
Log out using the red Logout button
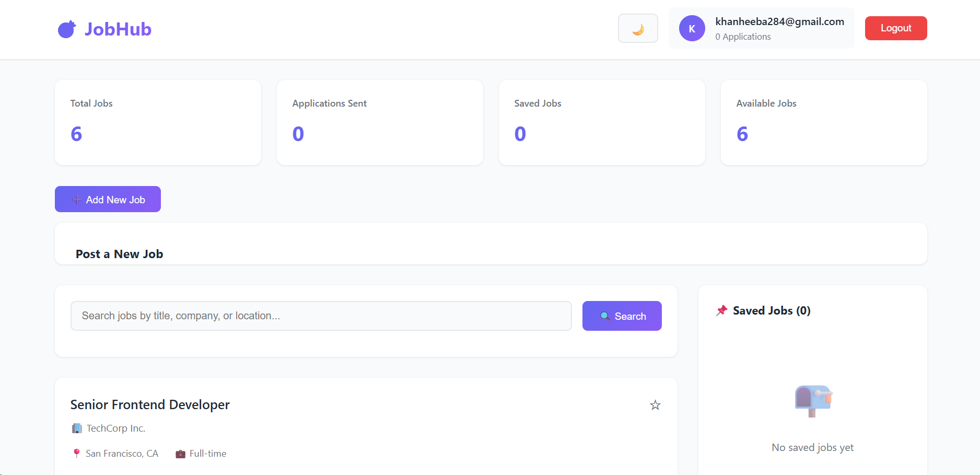coord(895,28)
